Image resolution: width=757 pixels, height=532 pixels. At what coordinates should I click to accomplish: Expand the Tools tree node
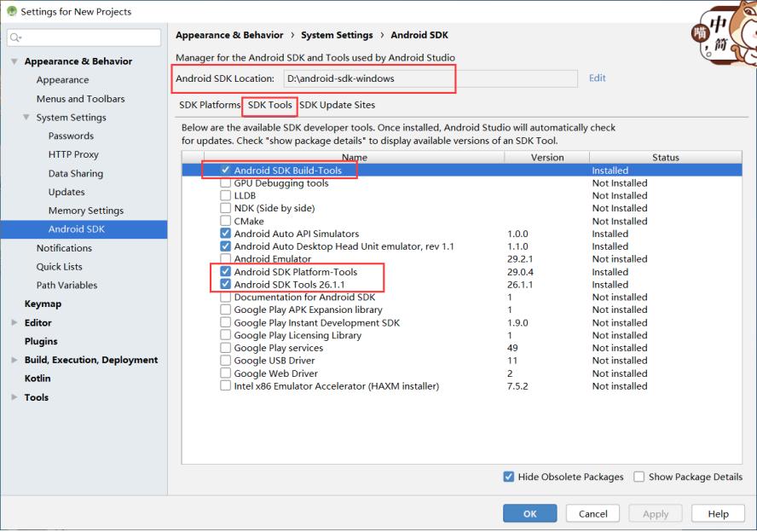click(x=14, y=396)
